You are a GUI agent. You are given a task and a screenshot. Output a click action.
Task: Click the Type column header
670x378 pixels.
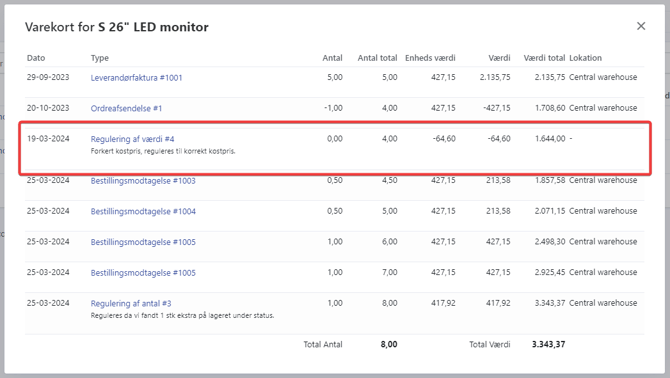(x=100, y=58)
